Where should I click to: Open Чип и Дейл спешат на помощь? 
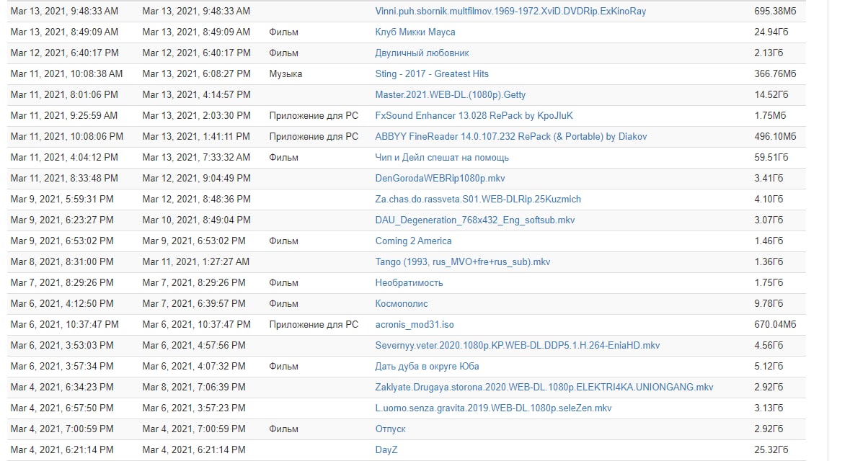442,158
